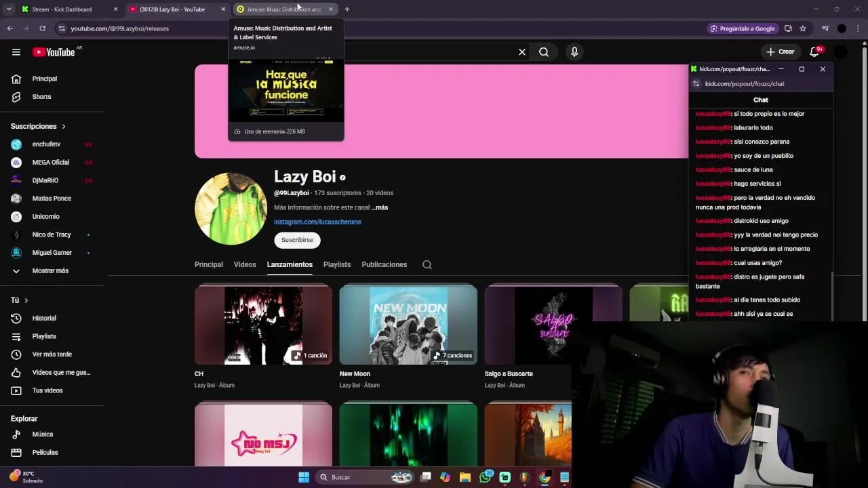Open the weather widget showing 30°C
This screenshot has height=488, width=868.
pyautogui.click(x=27, y=477)
